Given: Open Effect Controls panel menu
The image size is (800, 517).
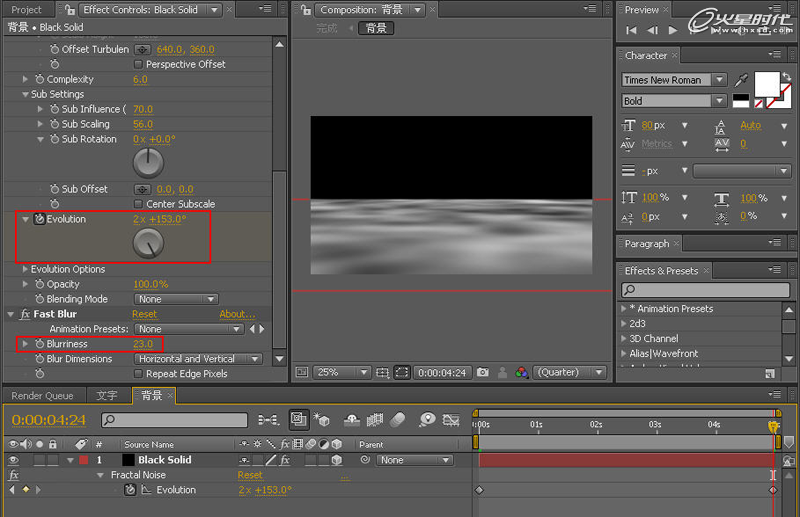Looking at the screenshot, I should coord(265,9).
